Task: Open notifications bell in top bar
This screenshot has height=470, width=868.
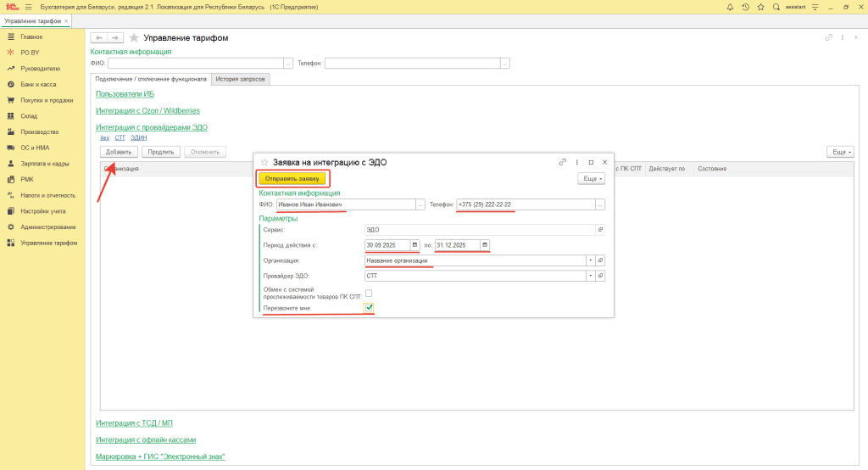Action: click(730, 7)
